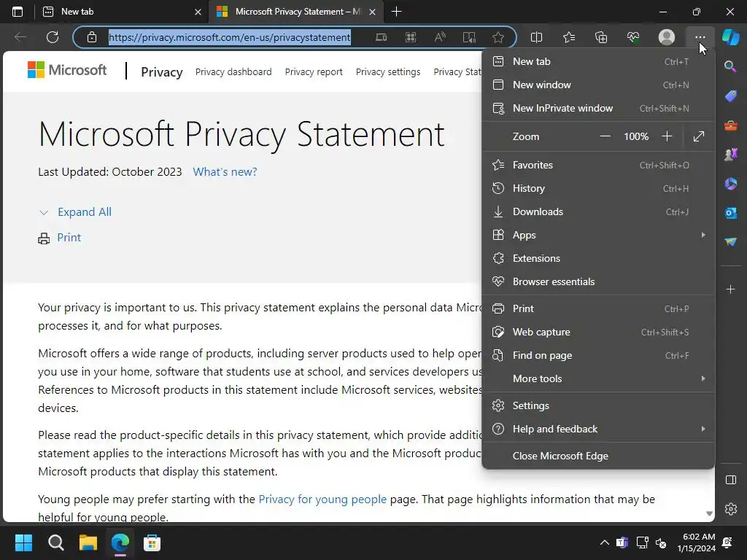The height and width of the screenshot is (560, 747).
Task: Go to Privacy settings nav link
Action: click(x=388, y=72)
